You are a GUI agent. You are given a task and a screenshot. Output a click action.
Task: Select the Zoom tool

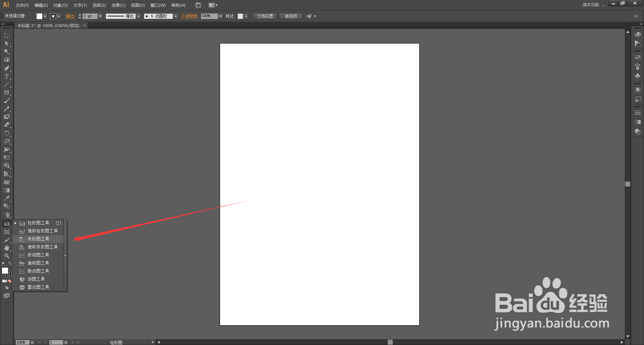pyautogui.click(x=7, y=256)
